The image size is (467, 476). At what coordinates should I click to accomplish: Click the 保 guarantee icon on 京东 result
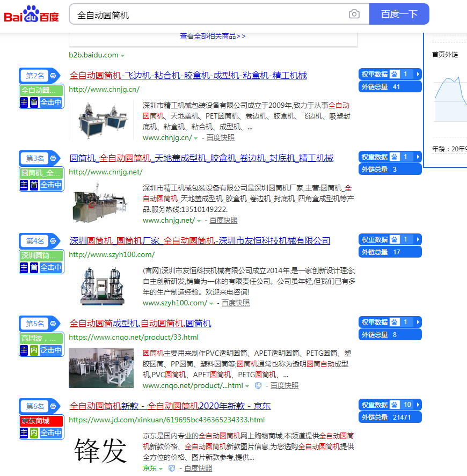click(172, 468)
